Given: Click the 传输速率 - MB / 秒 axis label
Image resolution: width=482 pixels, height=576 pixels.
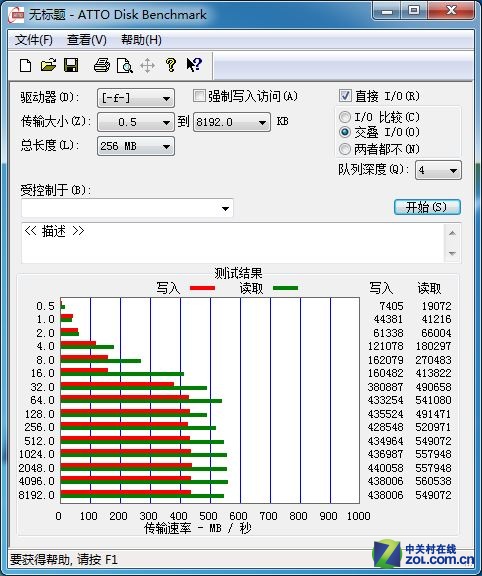Looking at the screenshot, I should (x=198, y=528).
